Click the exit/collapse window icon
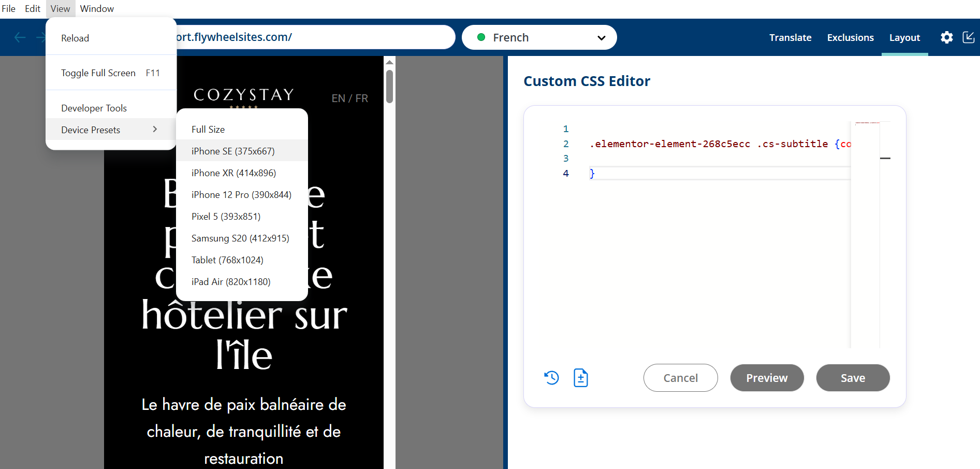The height and width of the screenshot is (469, 980). (968, 37)
